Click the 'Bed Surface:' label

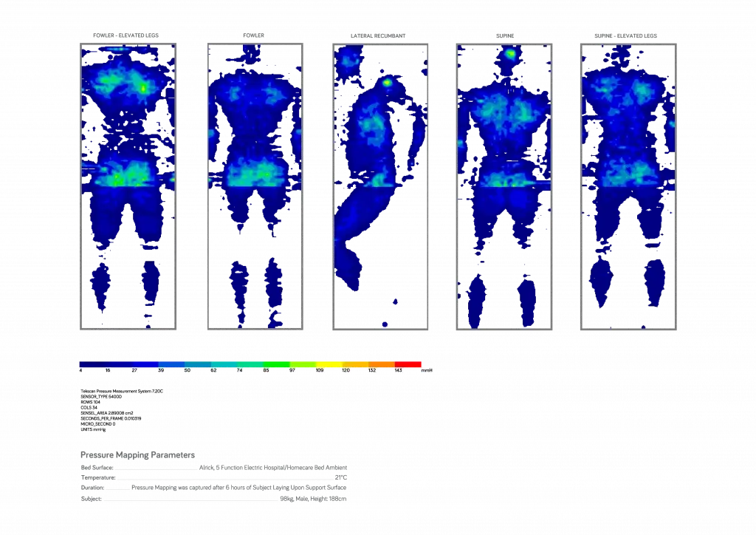(97, 468)
